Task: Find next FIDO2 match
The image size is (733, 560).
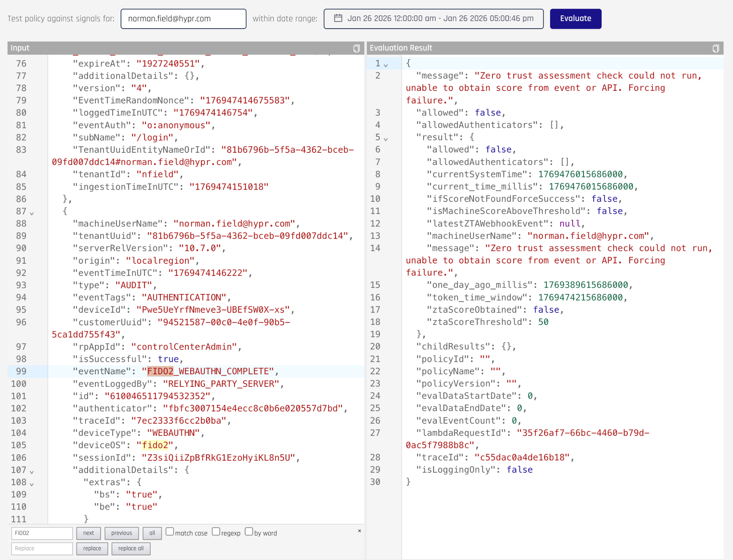Action: 88,533
